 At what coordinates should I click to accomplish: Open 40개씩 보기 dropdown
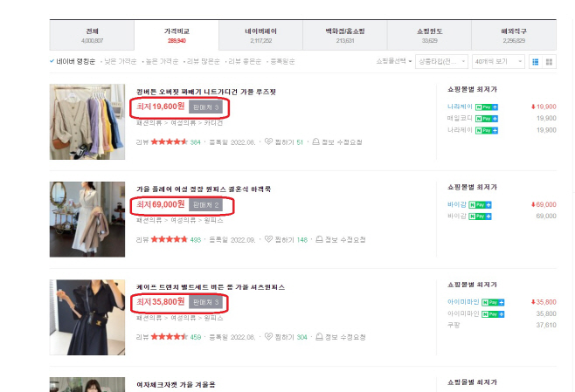tap(498, 61)
